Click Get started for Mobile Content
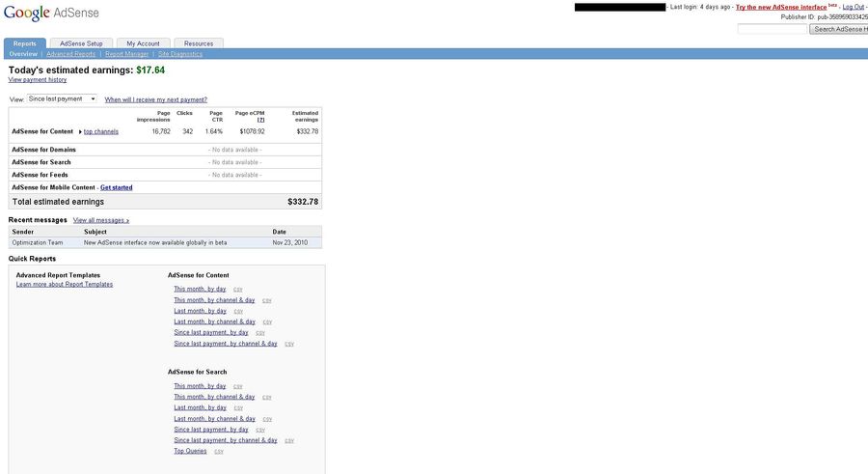This screenshot has height=474, width=868. point(117,187)
